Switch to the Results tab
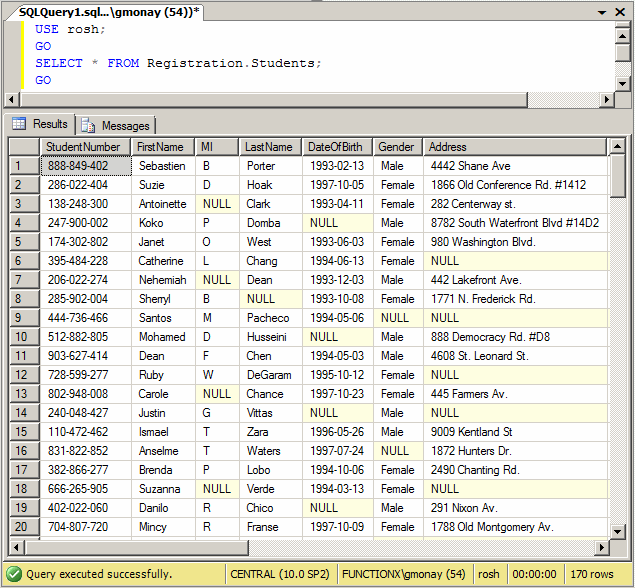The height and width of the screenshot is (588, 635). tap(39, 124)
